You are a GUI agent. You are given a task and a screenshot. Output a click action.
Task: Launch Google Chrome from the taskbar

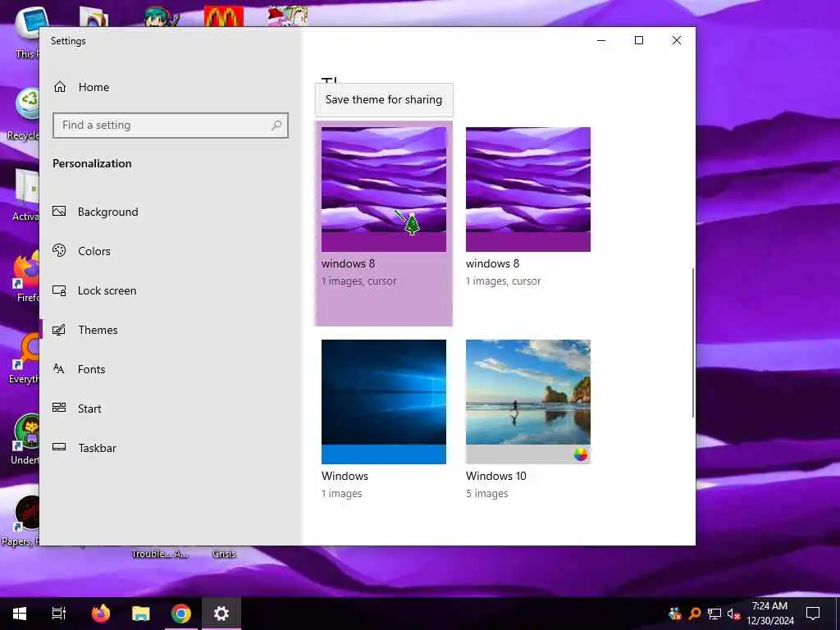pyautogui.click(x=181, y=614)
